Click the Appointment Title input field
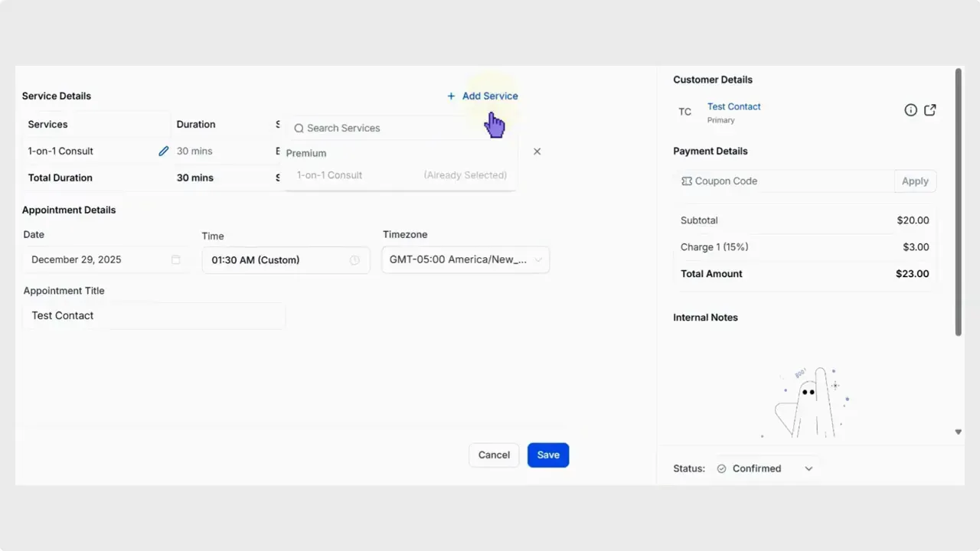The image size is (980, 551). point(153,315)
